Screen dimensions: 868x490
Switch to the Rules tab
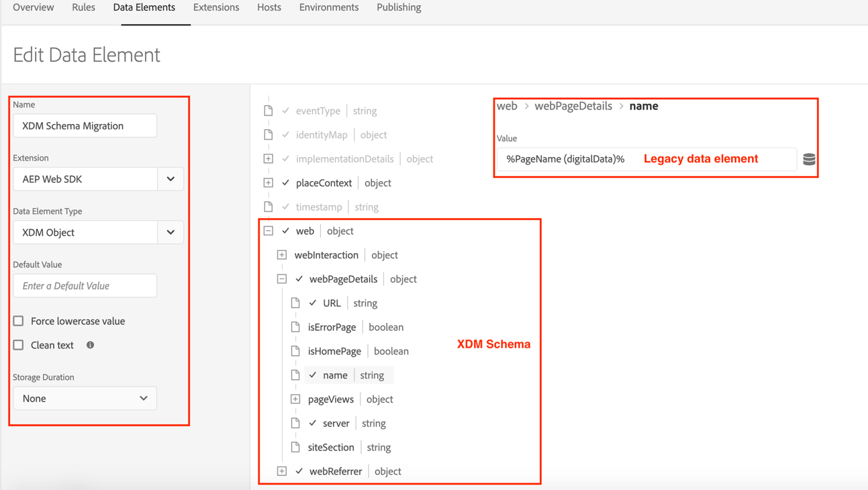click(x=83, y=7)
